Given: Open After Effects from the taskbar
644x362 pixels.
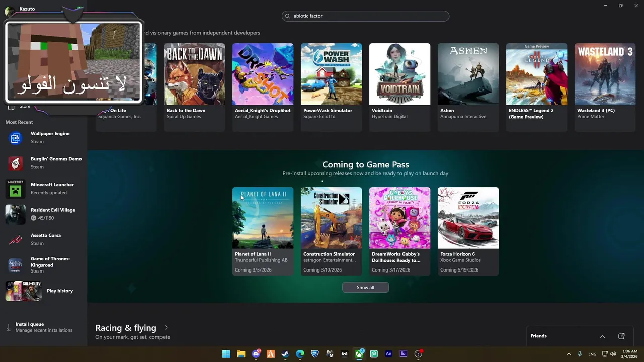Looking at the screenshot, I should 388,354.
